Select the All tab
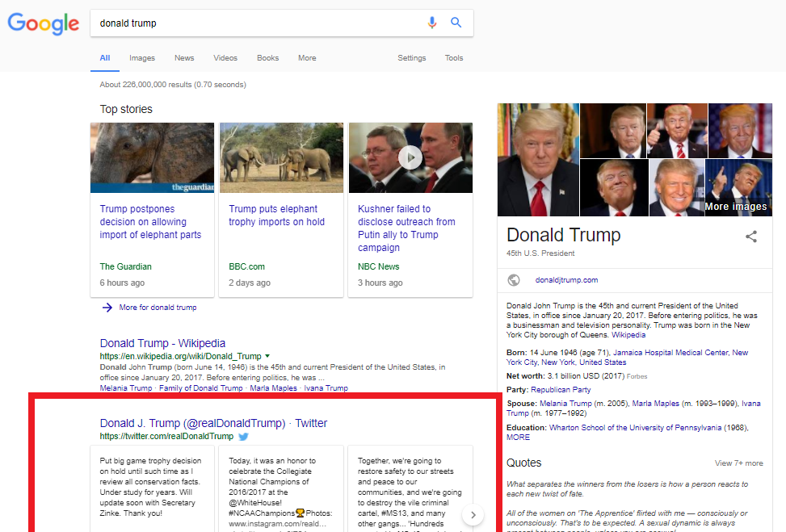The width and height of the screenshot is (786, 532). click(x=105, y=58)
